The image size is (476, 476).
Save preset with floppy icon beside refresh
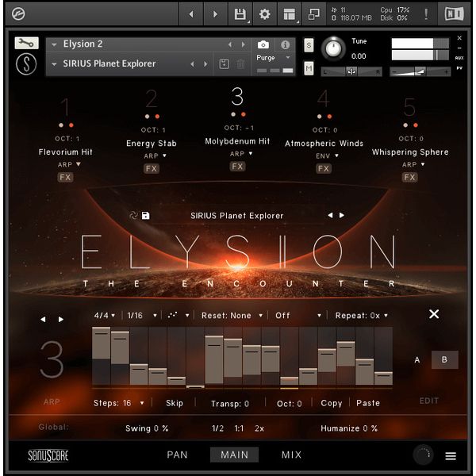click(146, 216)
